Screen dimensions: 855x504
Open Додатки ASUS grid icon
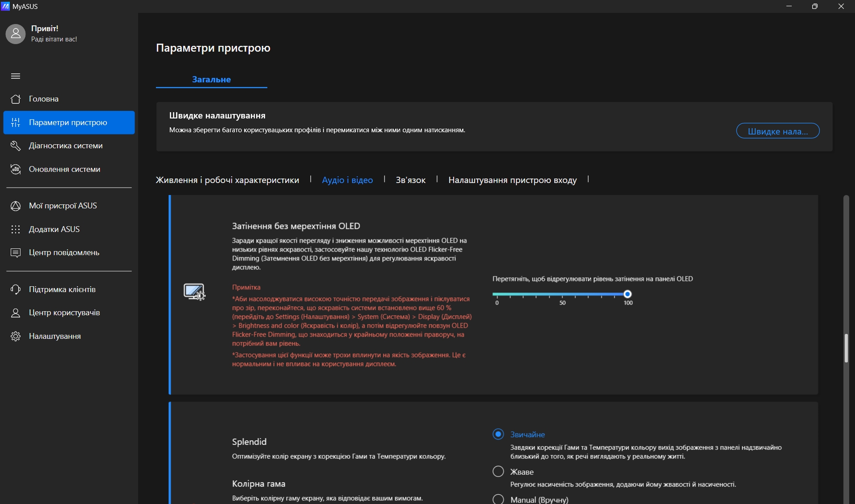(16, 229)
